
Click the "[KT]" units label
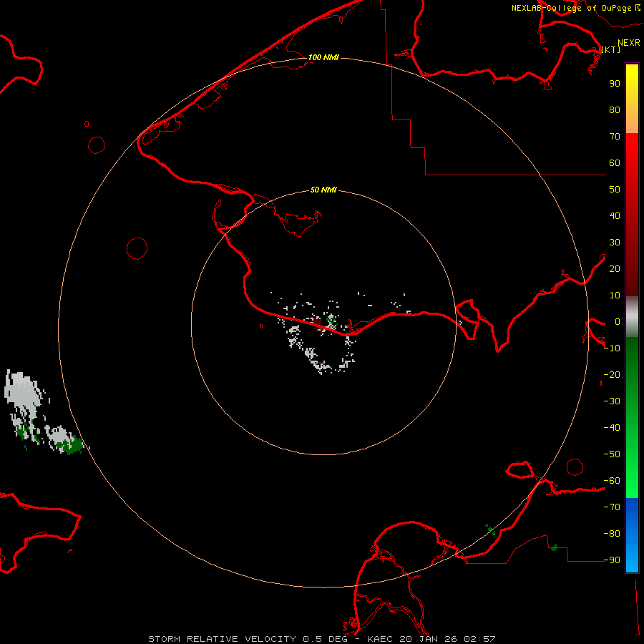(x=611, y=49)
